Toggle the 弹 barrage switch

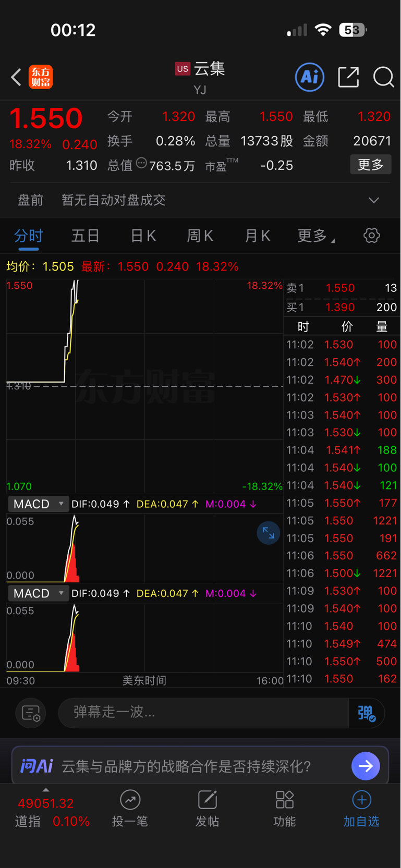tap(367, 713)
